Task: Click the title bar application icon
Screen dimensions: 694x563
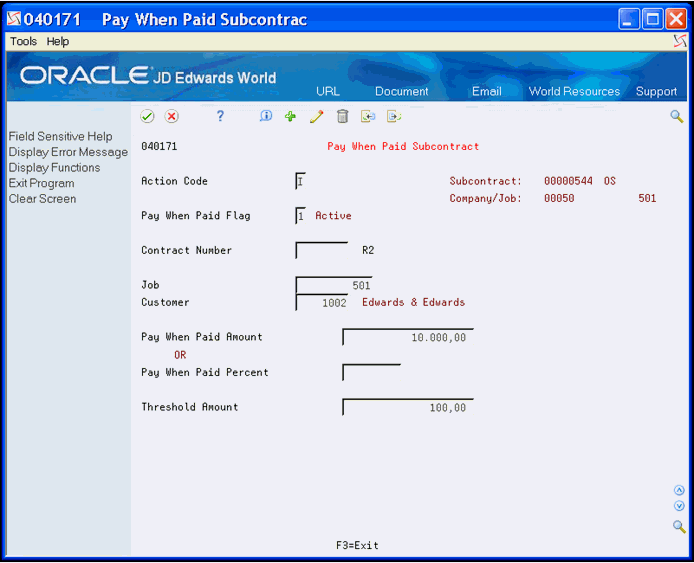Action: pyautogui.click(x=14, y=19)
